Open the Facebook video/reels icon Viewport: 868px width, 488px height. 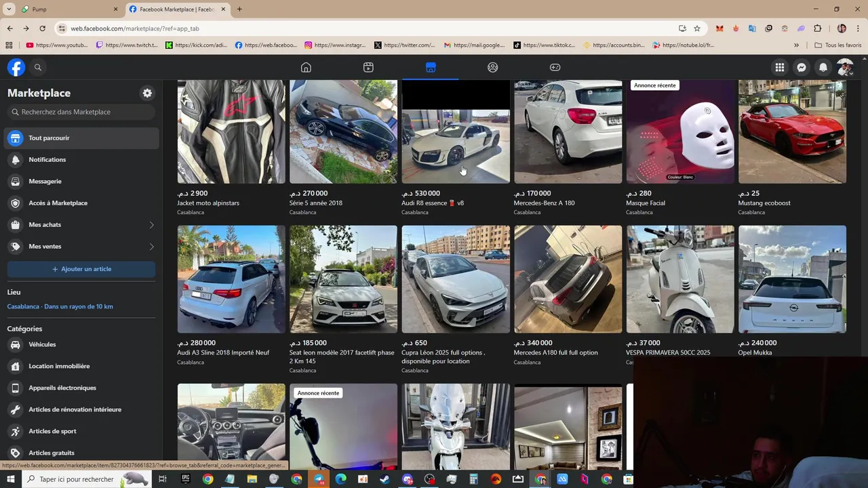tap(368, 67)
